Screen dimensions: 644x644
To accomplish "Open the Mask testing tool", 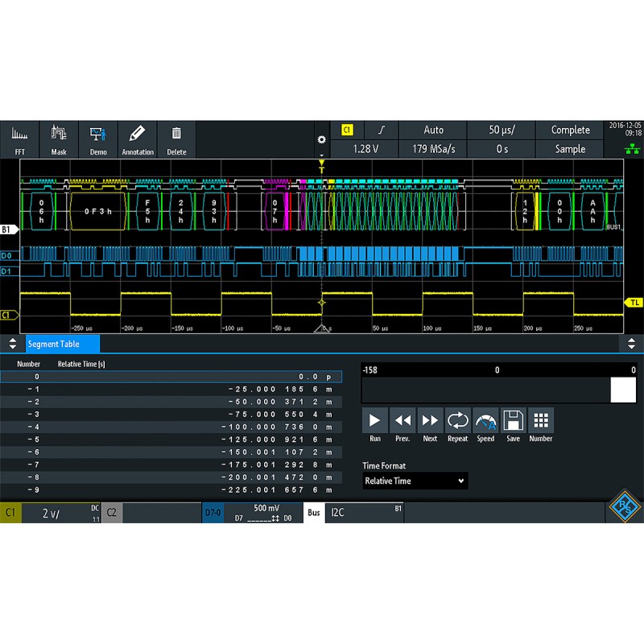I will [59, 138].
